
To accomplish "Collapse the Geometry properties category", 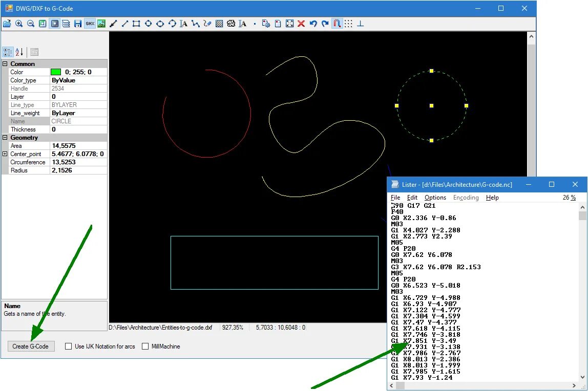I will pyautogui.click(x=5, y=137).
